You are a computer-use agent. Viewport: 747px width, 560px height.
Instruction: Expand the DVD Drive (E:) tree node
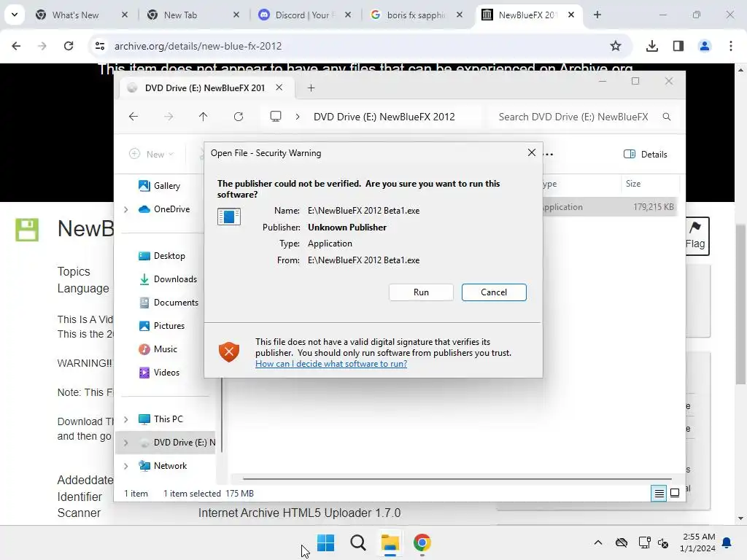pos(125,443)
